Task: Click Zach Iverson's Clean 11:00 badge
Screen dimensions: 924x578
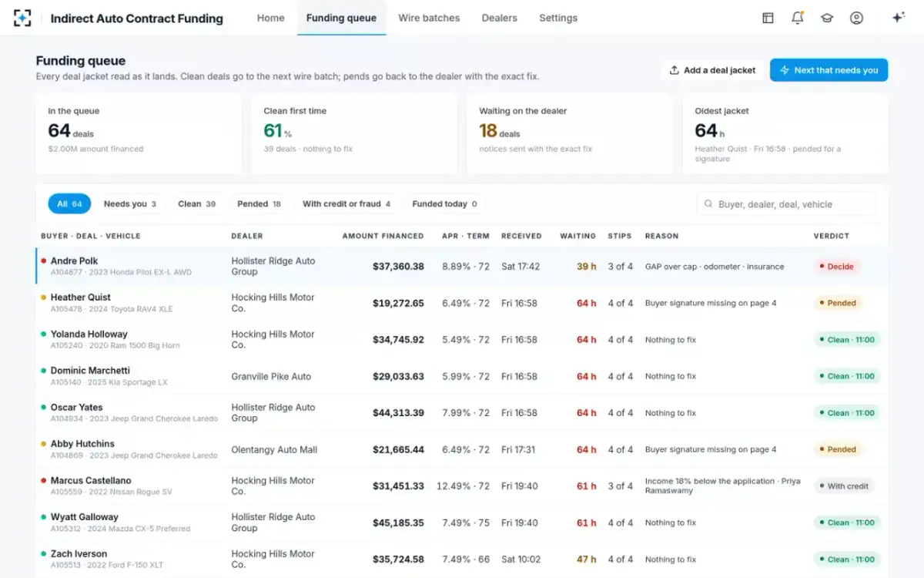Action: [x=847, y=560]
